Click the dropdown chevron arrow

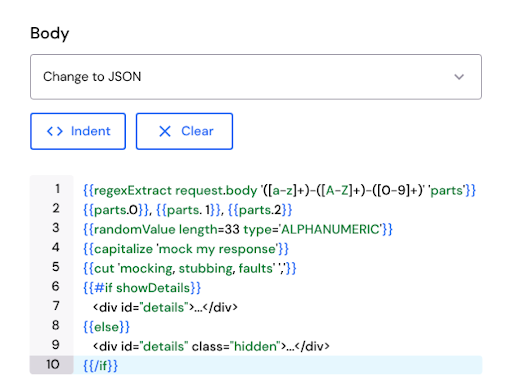[459, 77]
